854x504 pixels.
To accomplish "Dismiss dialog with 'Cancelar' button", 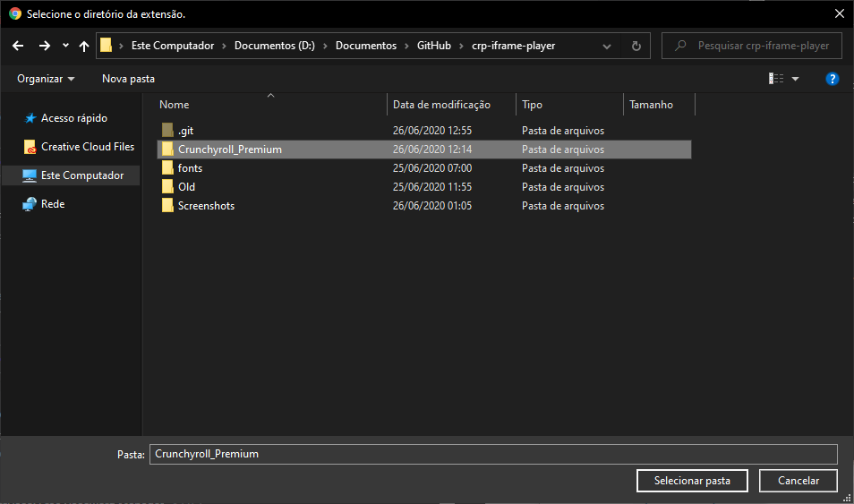I will (x=798, y=481).
